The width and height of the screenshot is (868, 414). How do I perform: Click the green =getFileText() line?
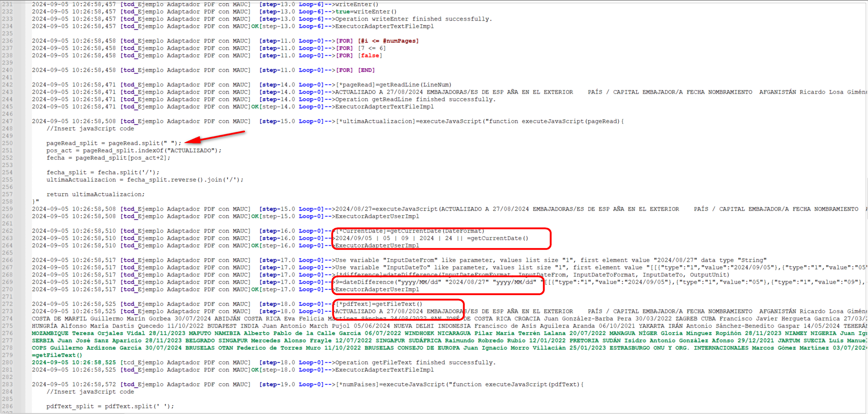57,355
